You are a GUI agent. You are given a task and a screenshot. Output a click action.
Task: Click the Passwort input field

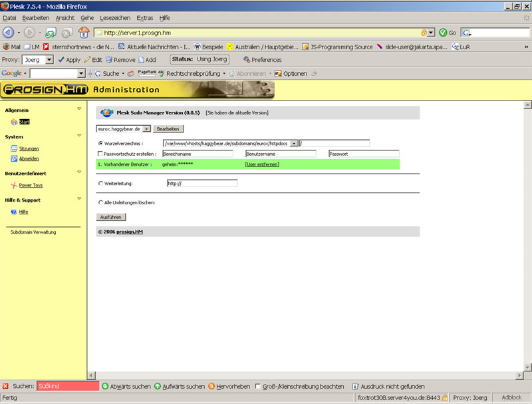364,154
